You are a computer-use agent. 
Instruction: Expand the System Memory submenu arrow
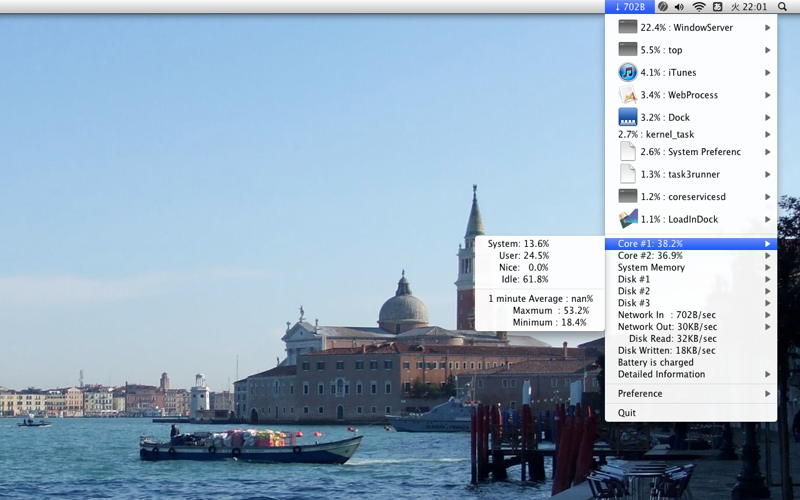(x=767, y=267)
